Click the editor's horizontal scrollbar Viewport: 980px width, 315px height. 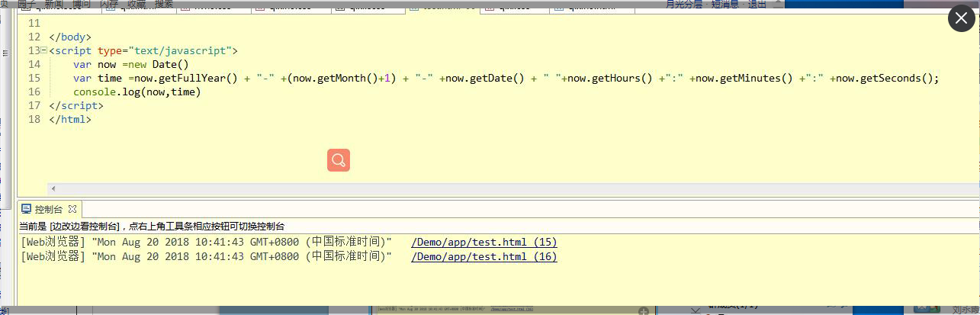click(512, 188)
